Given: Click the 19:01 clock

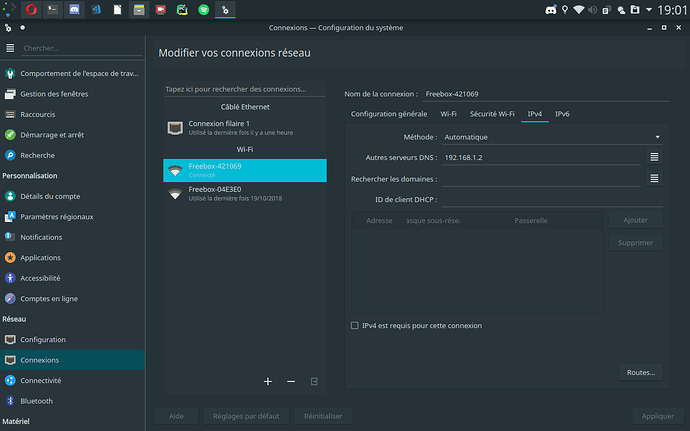Looking at the screenshot, I should (672, 10).
